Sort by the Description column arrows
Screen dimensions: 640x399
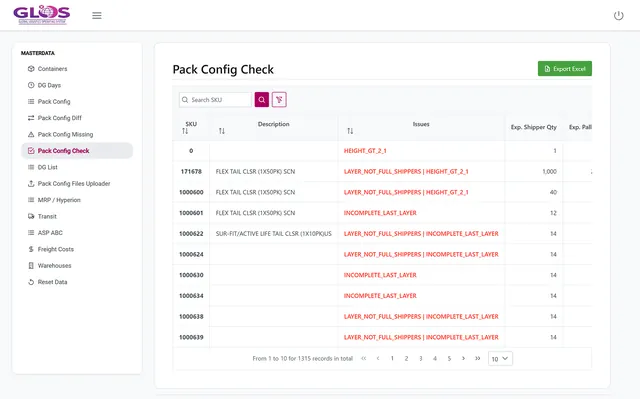tap(222, 131)
